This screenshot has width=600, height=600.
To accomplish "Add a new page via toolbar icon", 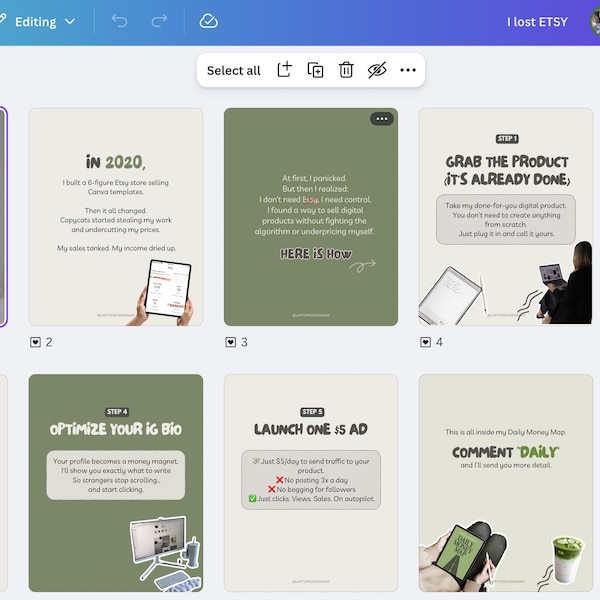I will (x=284, y=70).
